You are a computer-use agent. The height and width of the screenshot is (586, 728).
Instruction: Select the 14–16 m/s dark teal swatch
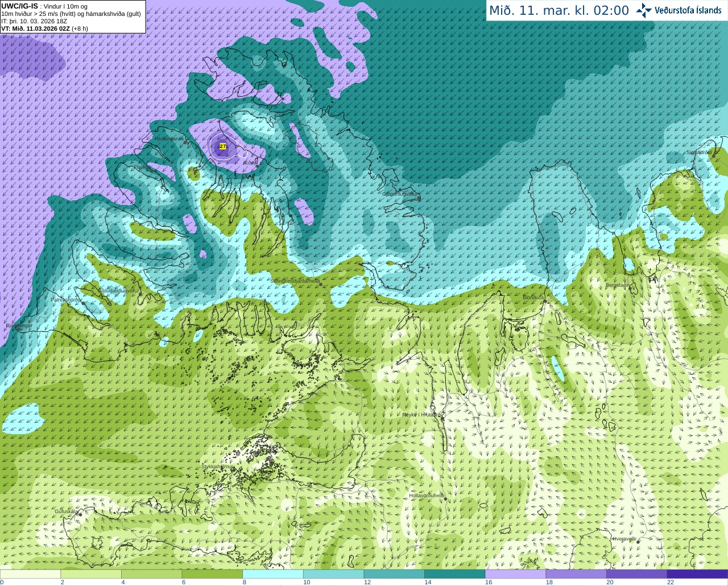(455, 574)
